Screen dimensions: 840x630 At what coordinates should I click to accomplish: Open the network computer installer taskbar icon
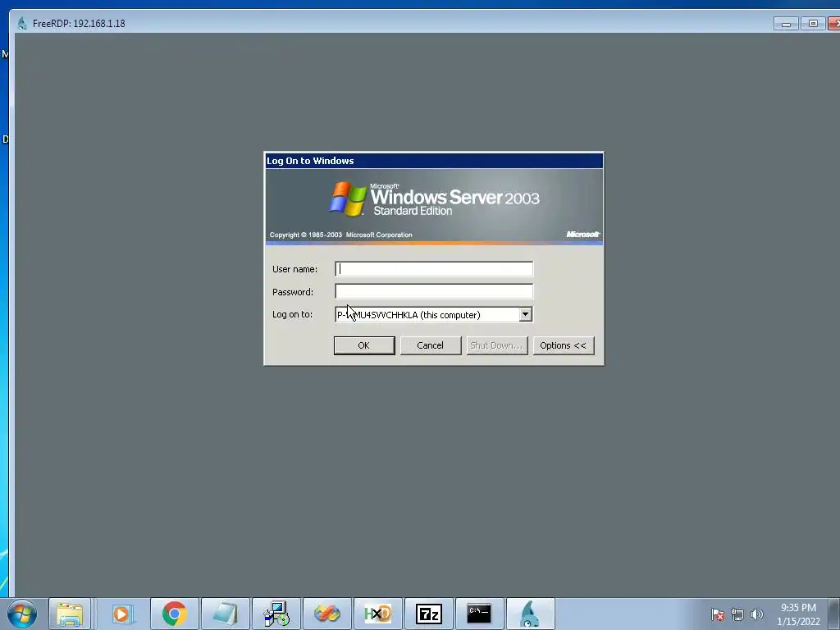(x=276, y=614)
